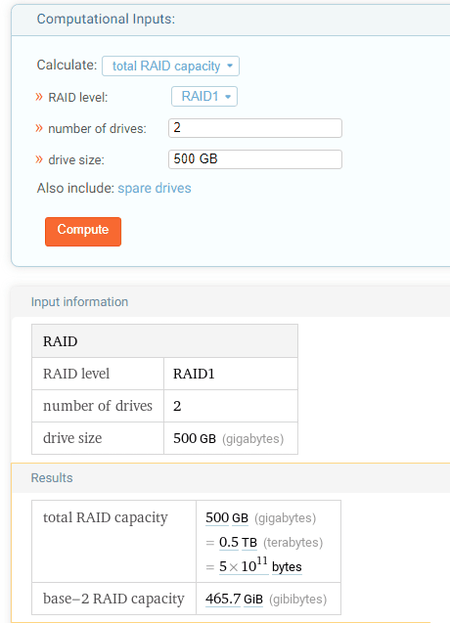Screen dimensions: 450x623
Task: Click the 5×10^11 bytes result
Action: (x=261, y=566)
